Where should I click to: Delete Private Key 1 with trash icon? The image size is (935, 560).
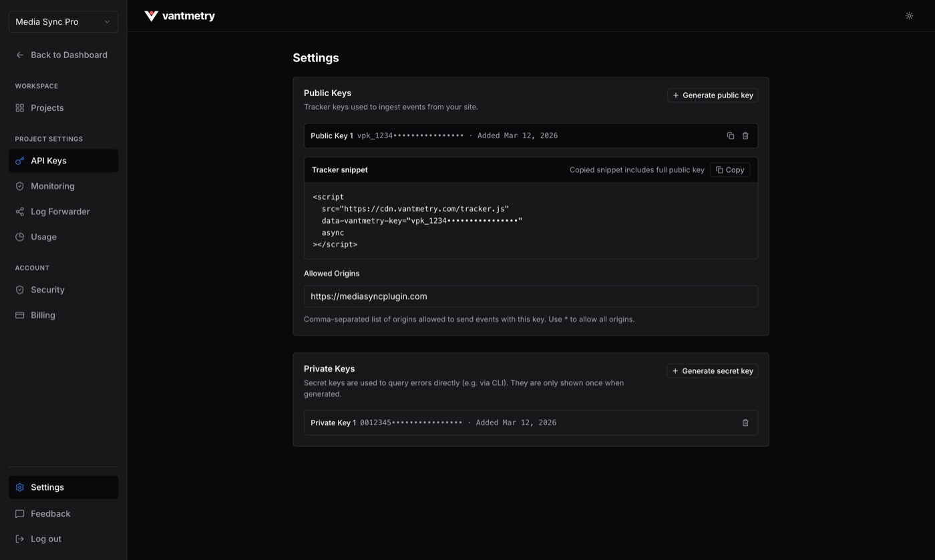(x=745, y=423)
